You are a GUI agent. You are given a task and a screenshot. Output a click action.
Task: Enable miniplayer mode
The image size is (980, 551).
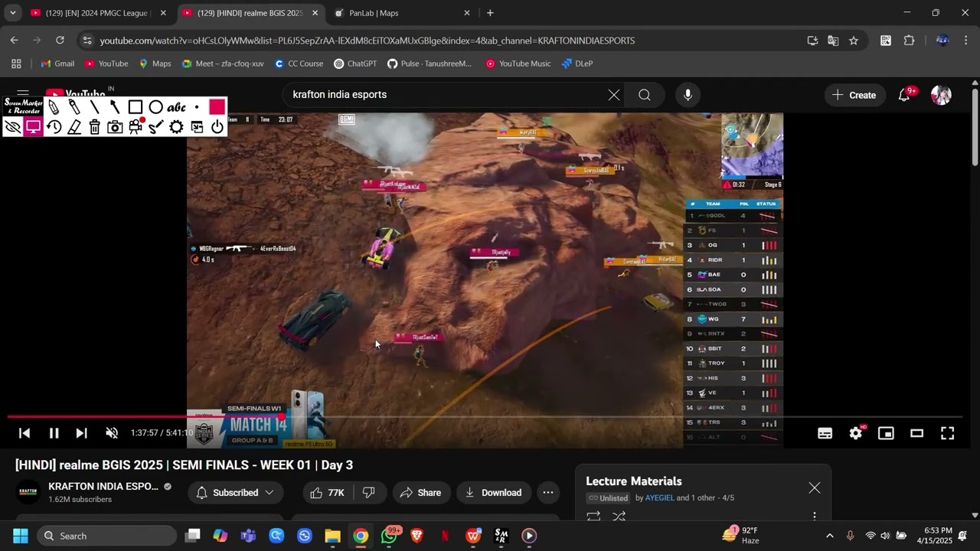point(886,433)
